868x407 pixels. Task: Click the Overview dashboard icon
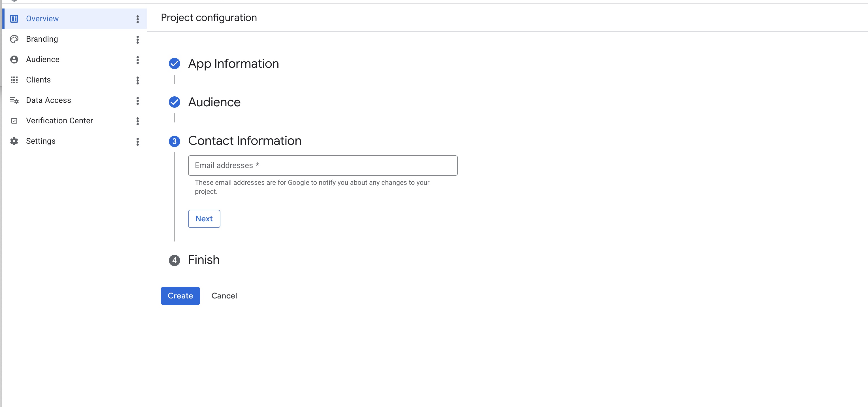(x=14, y=18)
